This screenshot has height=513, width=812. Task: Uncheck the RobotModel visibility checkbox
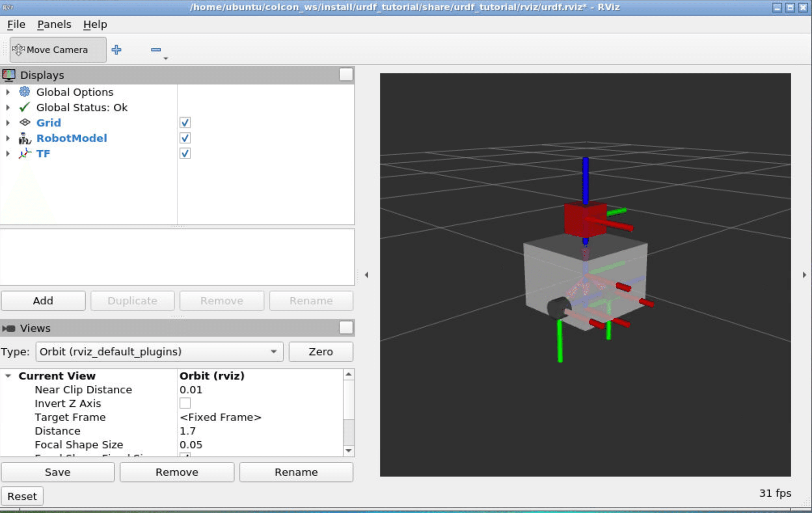pyautogui.click(x=185, y=138)
